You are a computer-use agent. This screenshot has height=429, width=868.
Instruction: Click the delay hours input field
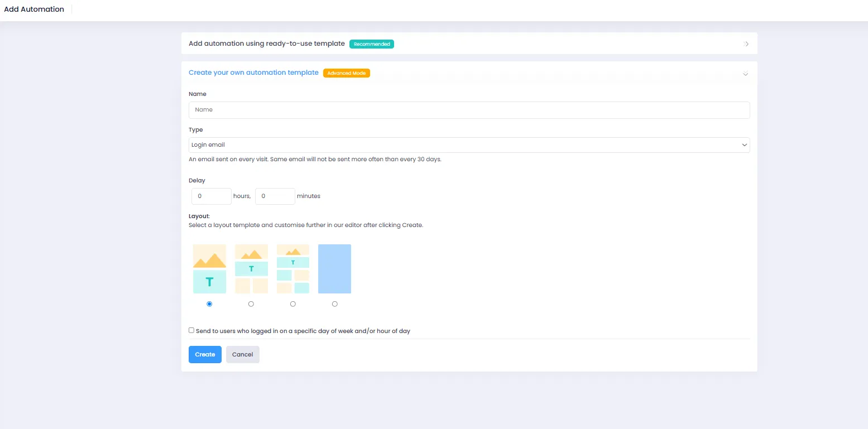pos(211,196)
